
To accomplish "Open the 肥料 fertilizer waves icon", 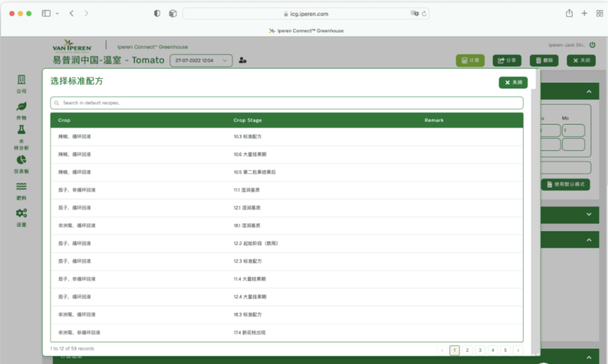I will coord(21,187).
